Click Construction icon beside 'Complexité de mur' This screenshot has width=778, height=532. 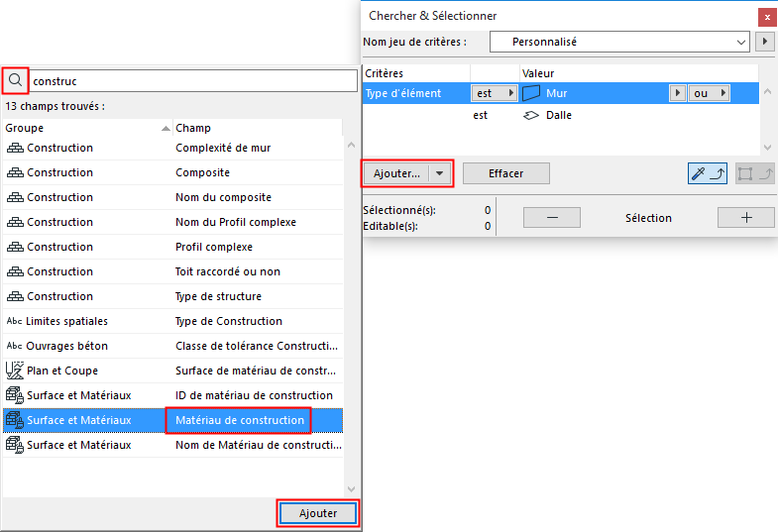15,148
